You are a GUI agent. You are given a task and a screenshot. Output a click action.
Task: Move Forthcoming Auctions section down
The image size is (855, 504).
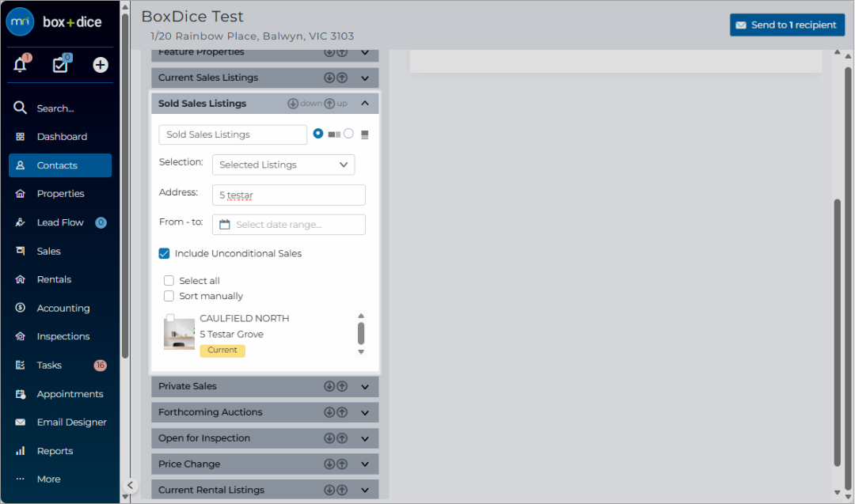pyautogui.click(x=329, y=412)
